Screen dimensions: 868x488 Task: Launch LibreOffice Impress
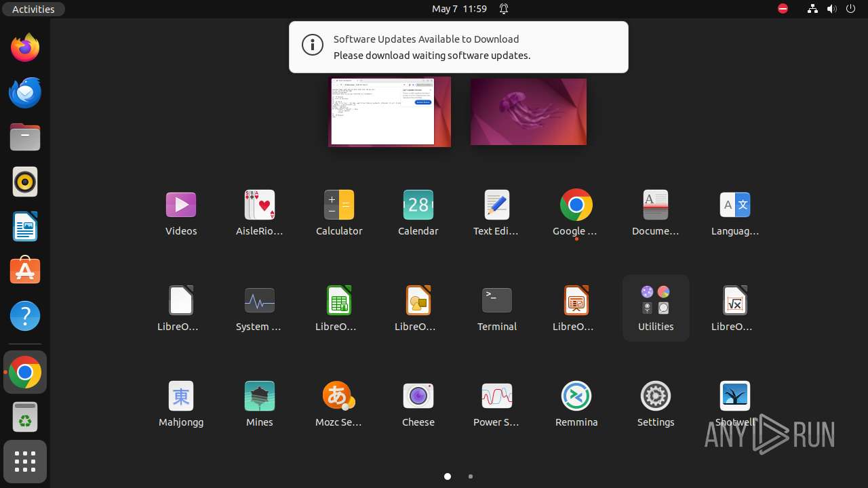coord(576,308)
